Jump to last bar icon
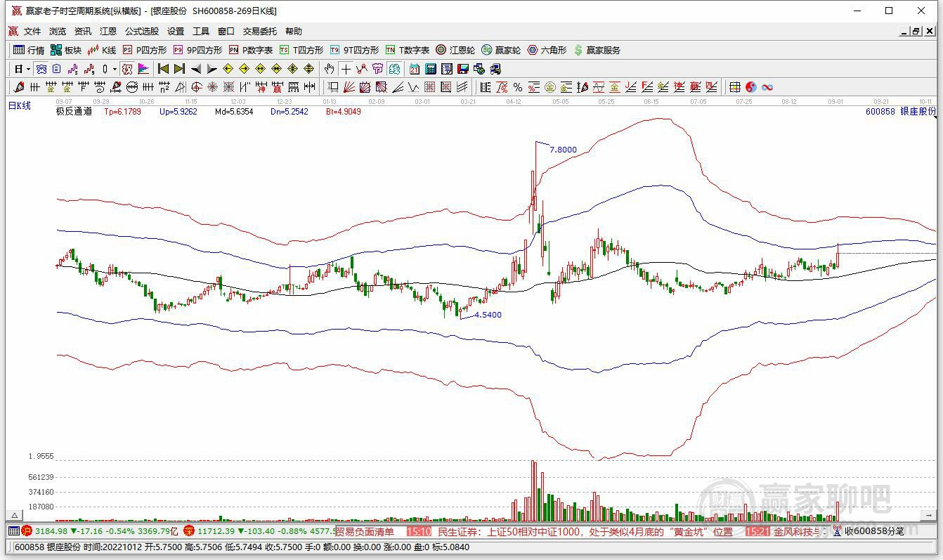The width and height of the screenshot is (943, 560). tap(179, 69)
